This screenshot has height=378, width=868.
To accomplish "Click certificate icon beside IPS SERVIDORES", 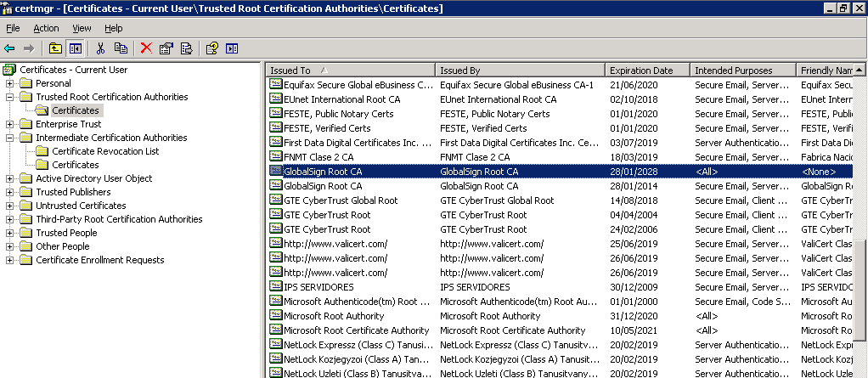I will pos(276,286).
